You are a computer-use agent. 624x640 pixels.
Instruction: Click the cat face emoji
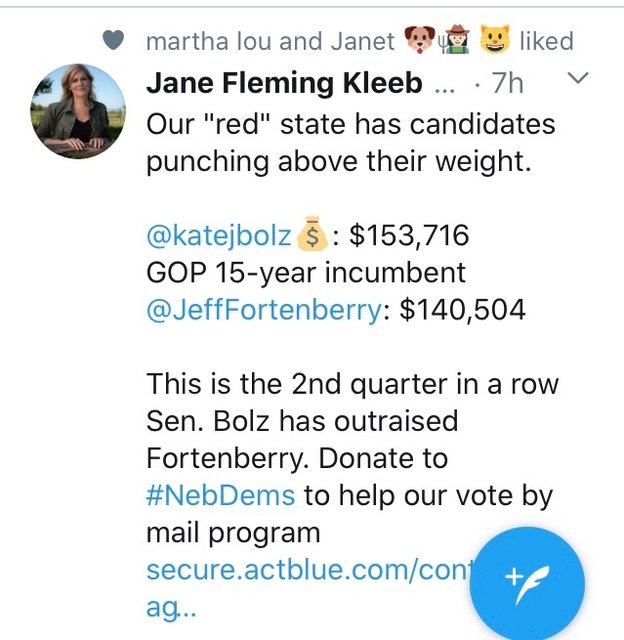[x=493, y=41]
